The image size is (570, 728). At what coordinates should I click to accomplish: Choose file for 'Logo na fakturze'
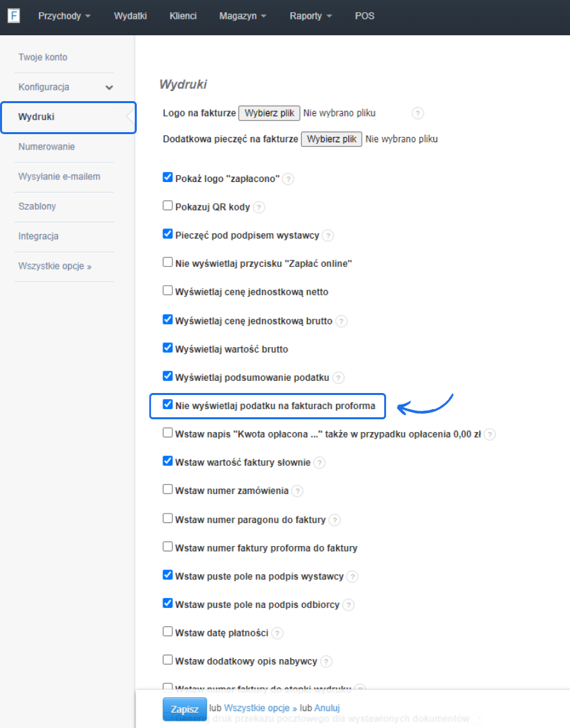[x=270, y=113]
